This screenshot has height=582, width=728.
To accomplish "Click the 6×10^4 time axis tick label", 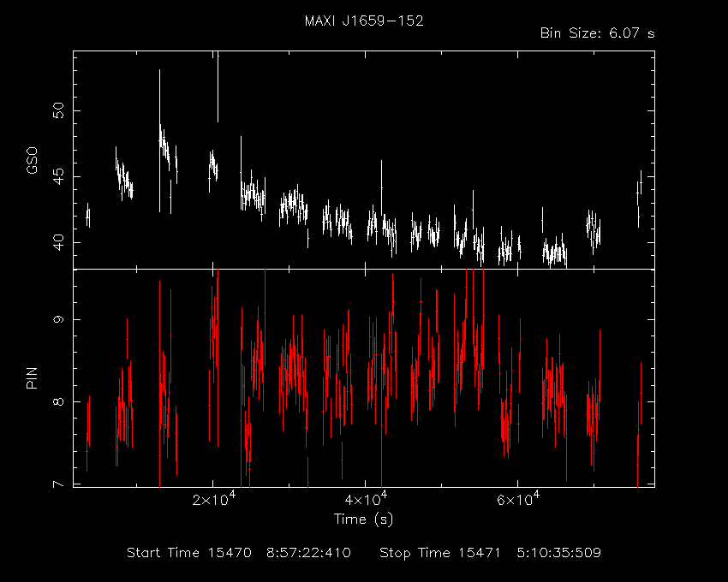I will click(518, 499).
